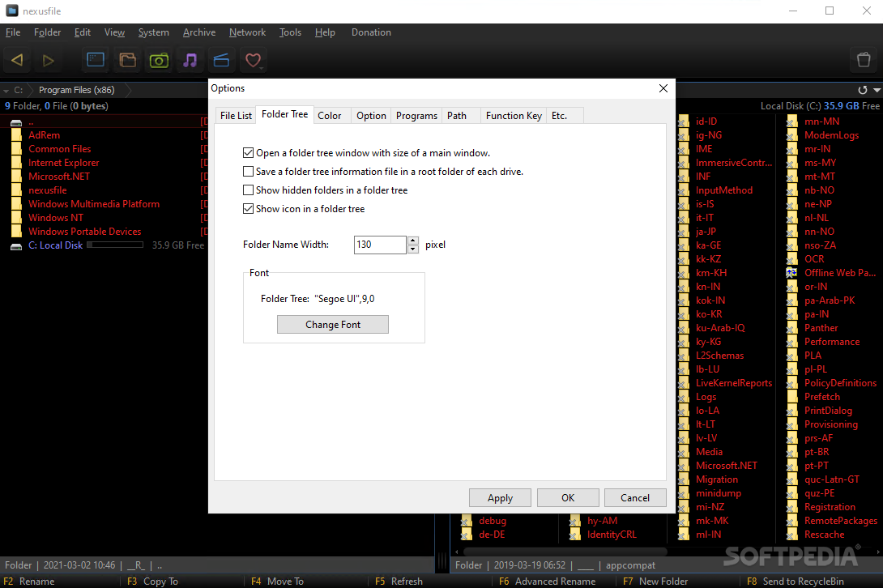Click Cancel in the Options dialog
Screen dimensions: 883x588
tap(634, 498)
